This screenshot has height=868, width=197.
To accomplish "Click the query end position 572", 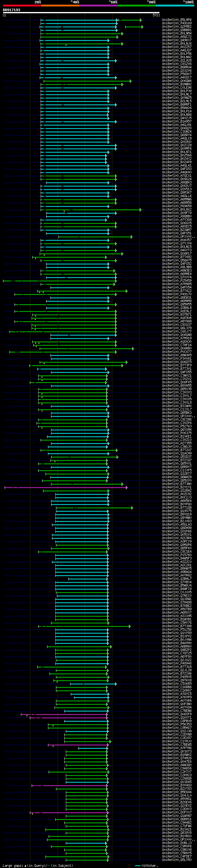I will [x=155, y=15].
